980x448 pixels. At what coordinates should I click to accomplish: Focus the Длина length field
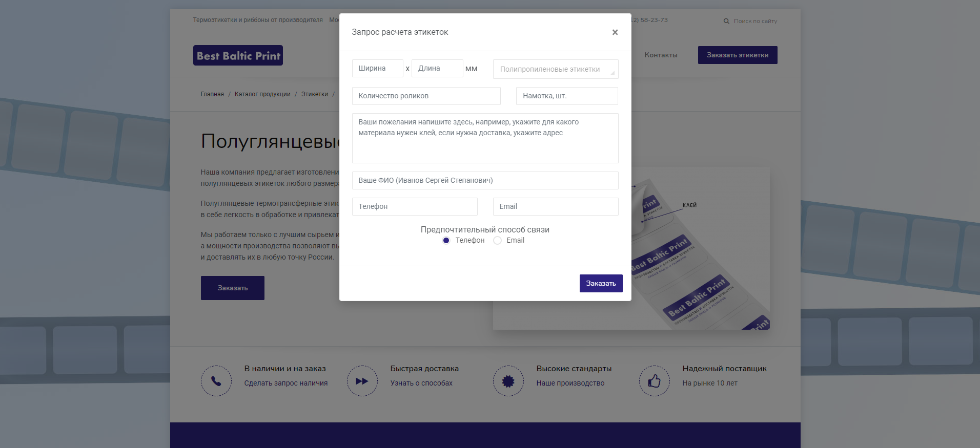pos(437,68)
